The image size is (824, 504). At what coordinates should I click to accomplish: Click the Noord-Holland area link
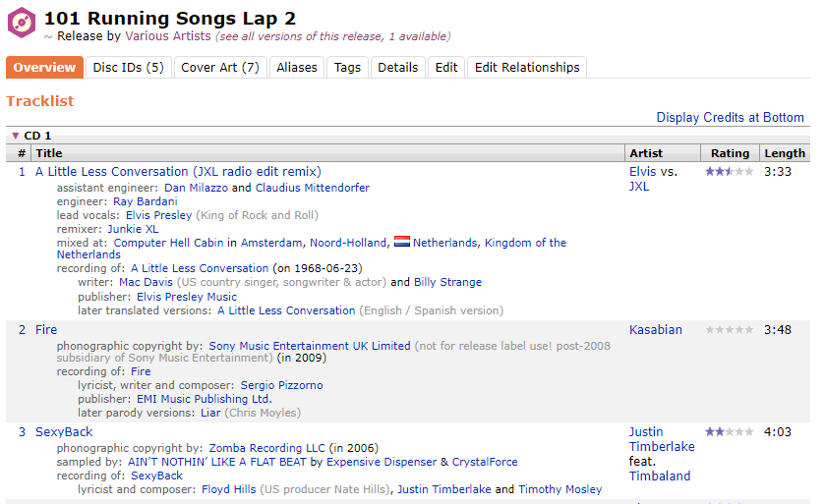(x=348, y=243)
